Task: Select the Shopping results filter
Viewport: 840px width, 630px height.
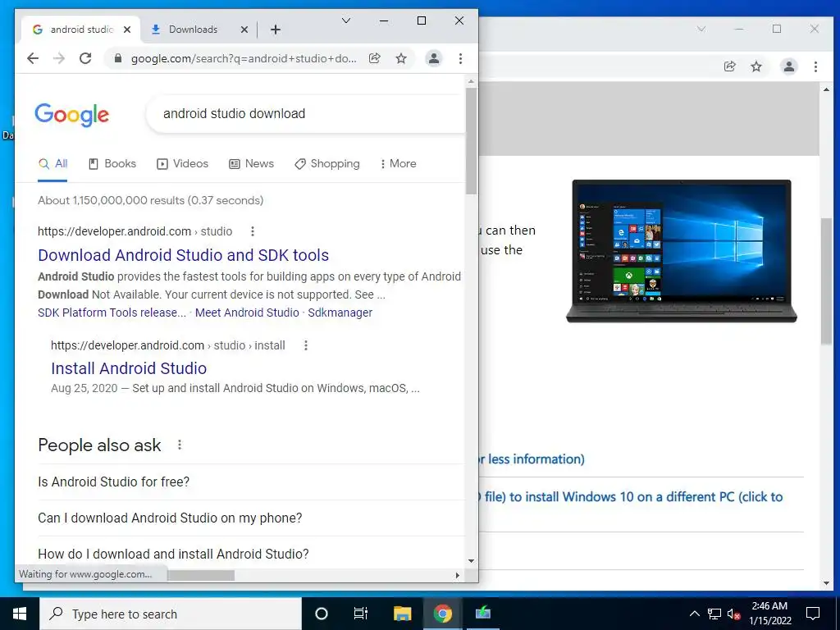Action: pos(326,164)
